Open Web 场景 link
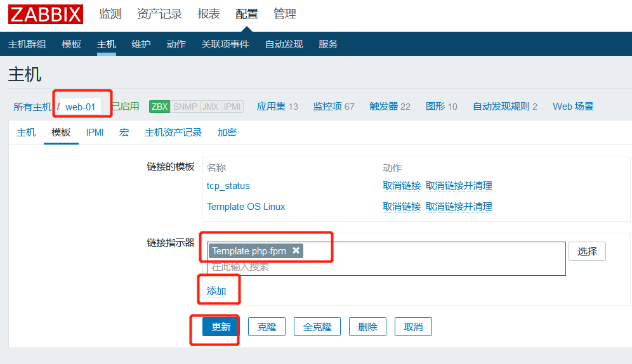The image size is (632, 364). [573, 107]
